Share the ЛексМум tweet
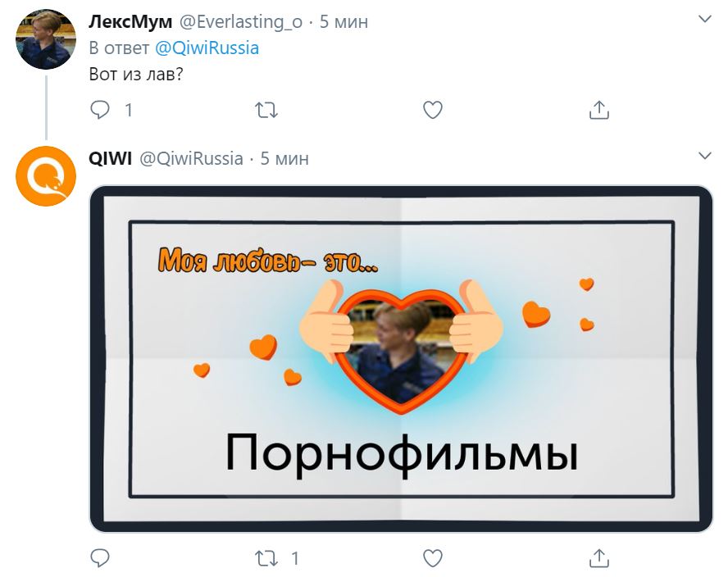The image size is (728, 577). tap(599, 110)
